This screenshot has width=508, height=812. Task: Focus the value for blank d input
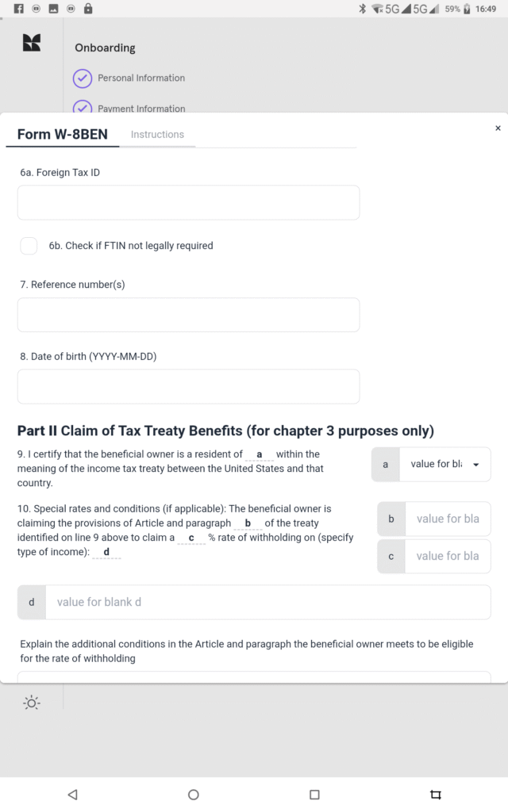click(x=267, y=602)
